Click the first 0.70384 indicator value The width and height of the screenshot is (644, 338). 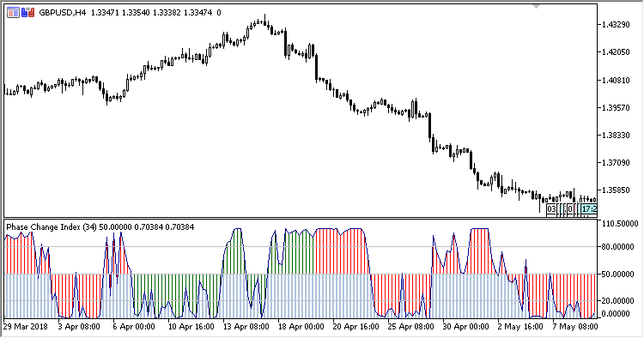(x=149, y=227)
